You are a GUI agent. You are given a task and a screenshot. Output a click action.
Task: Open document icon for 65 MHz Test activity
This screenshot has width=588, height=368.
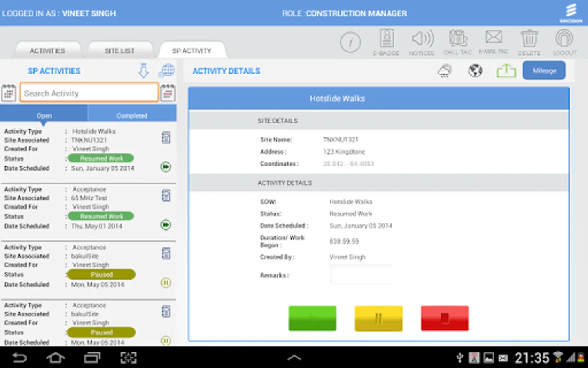(166, 195)
